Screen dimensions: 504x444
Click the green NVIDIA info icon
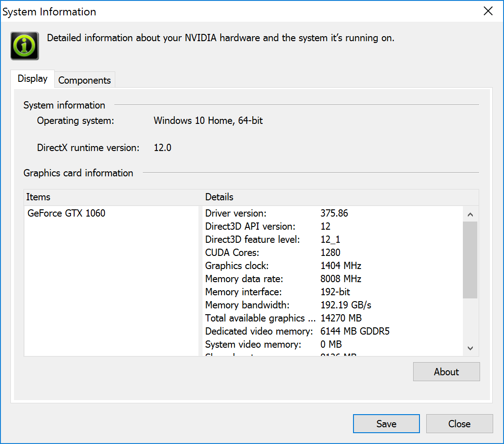click(x=25, y=46)
